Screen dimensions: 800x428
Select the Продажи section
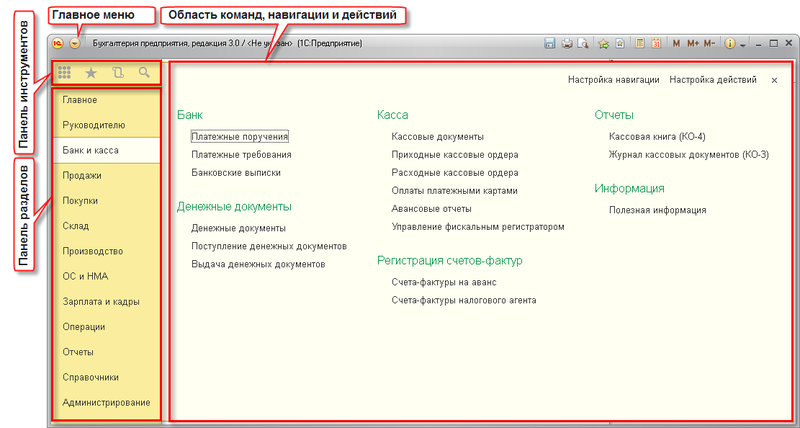coord(82,175)
